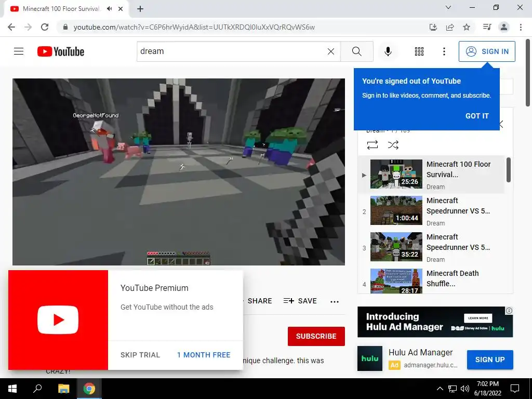Click Chrome icon in taskbar
Viewport: 532px width, 399px height.
pos(89,389)
